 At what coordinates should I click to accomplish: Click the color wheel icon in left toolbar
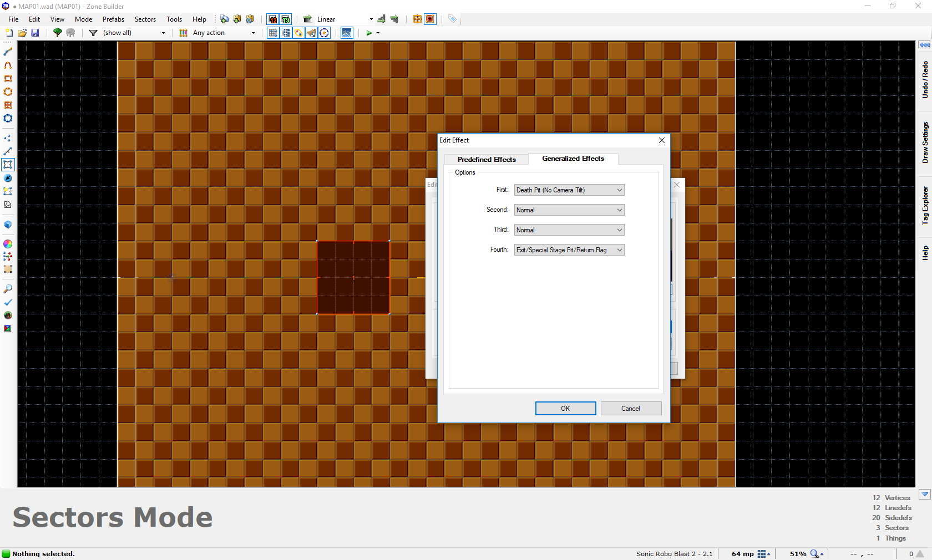pos(8,244)
